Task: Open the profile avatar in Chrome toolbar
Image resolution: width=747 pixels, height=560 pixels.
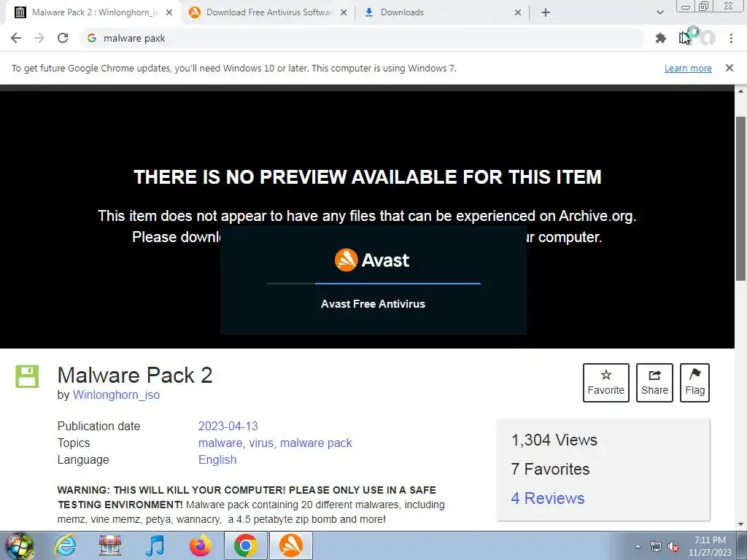Action: click(x=708, y=38)
